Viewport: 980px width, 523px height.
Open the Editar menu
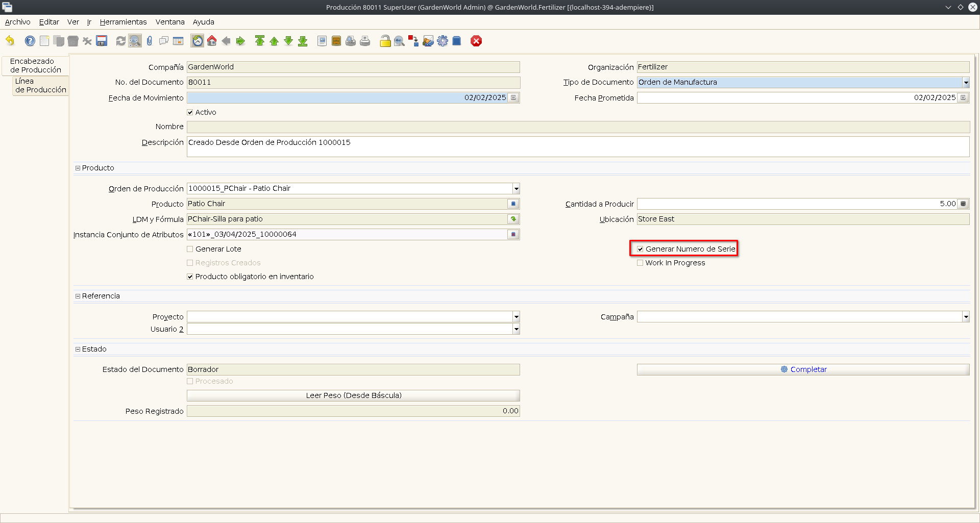pos(49,22)
